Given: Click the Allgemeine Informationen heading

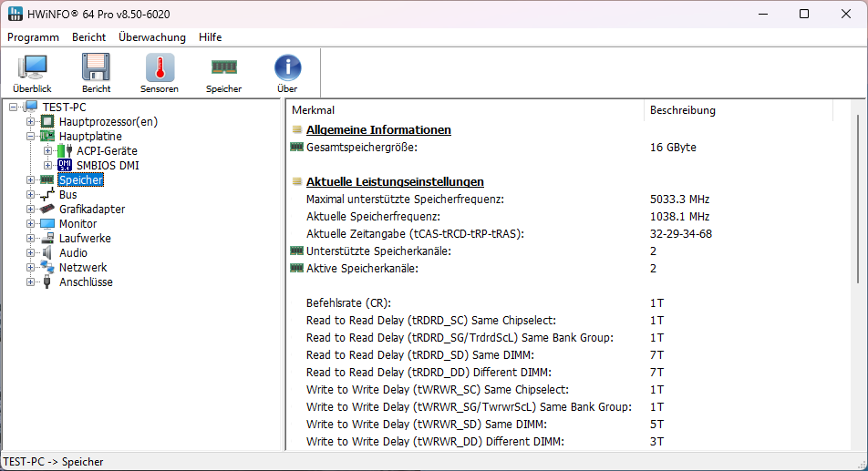Looking at the screenshot, I should click(x=378, y=130).
